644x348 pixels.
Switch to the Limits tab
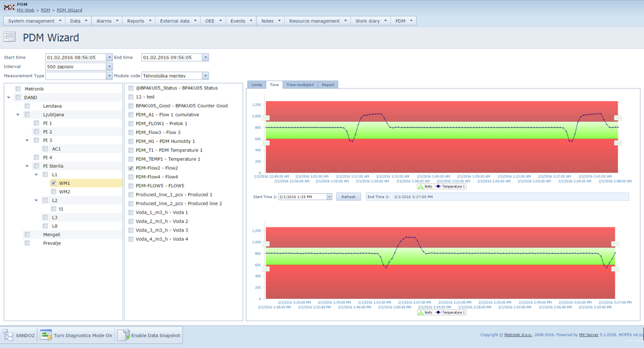point(256,85)
